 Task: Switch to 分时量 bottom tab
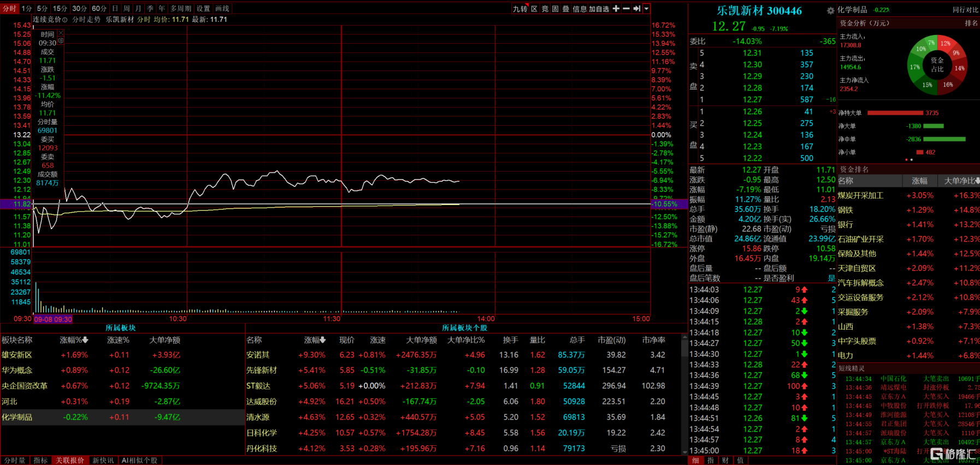click(x=15, y=461)
